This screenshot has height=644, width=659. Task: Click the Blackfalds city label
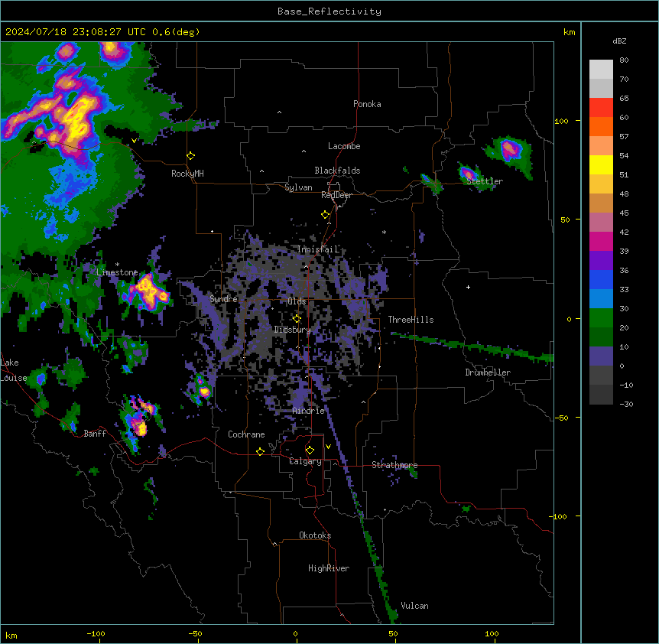[x=337, y=171]
